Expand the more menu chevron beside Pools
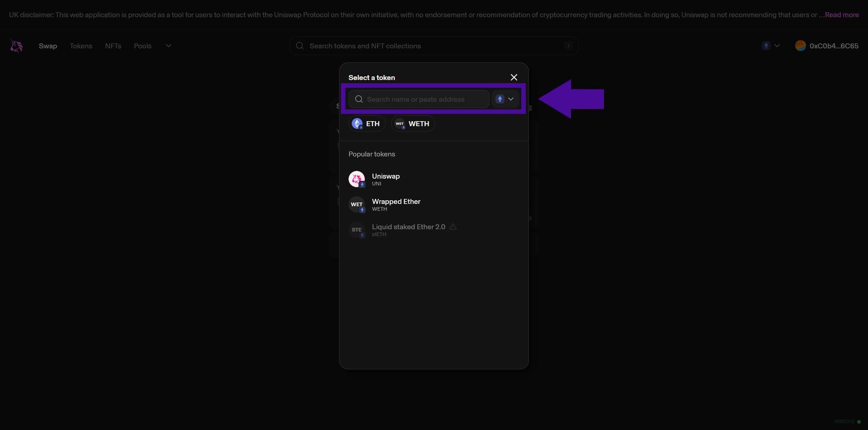Viewport: 868px width, 430px height. (169, 46)
